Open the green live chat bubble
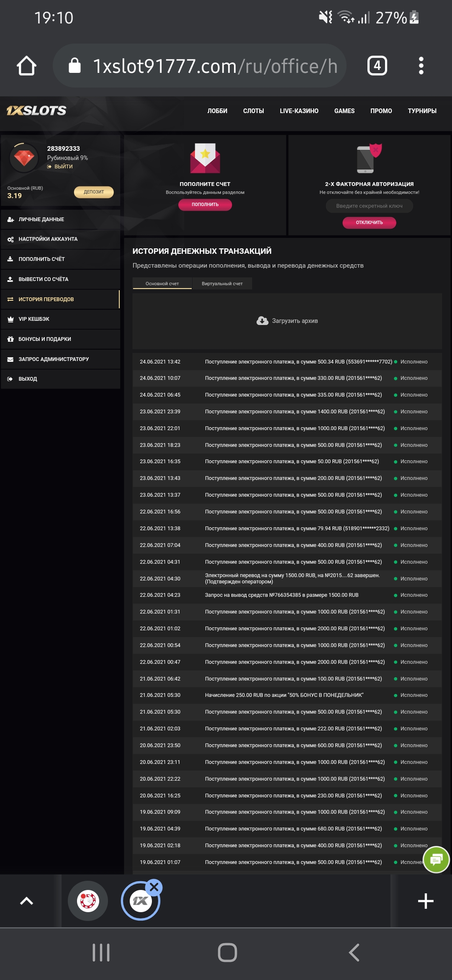 (436, 860)
